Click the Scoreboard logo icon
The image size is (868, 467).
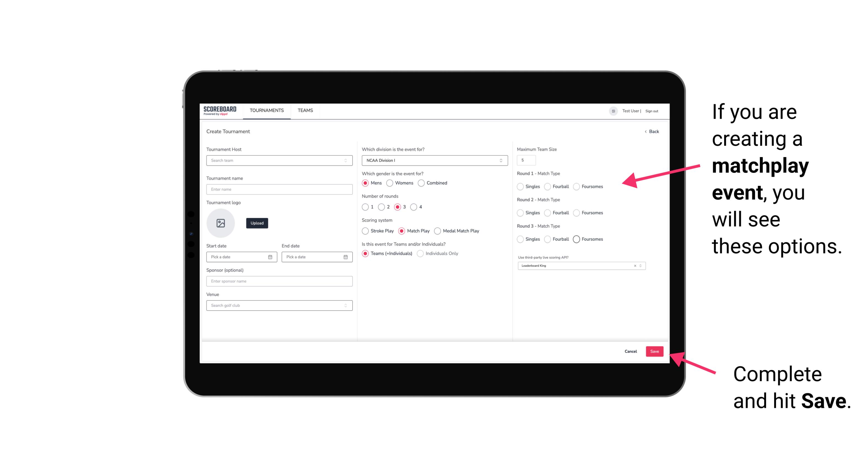[x=221, y=110]
